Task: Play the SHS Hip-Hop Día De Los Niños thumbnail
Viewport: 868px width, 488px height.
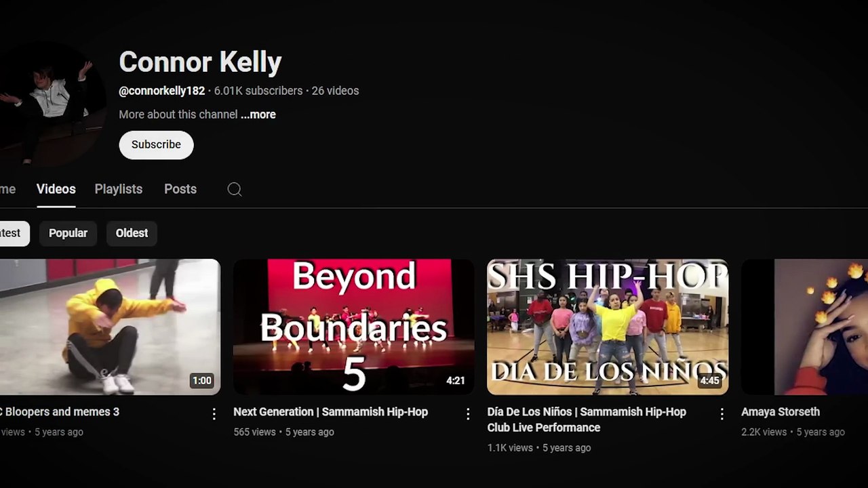Action: click(608, 327)
